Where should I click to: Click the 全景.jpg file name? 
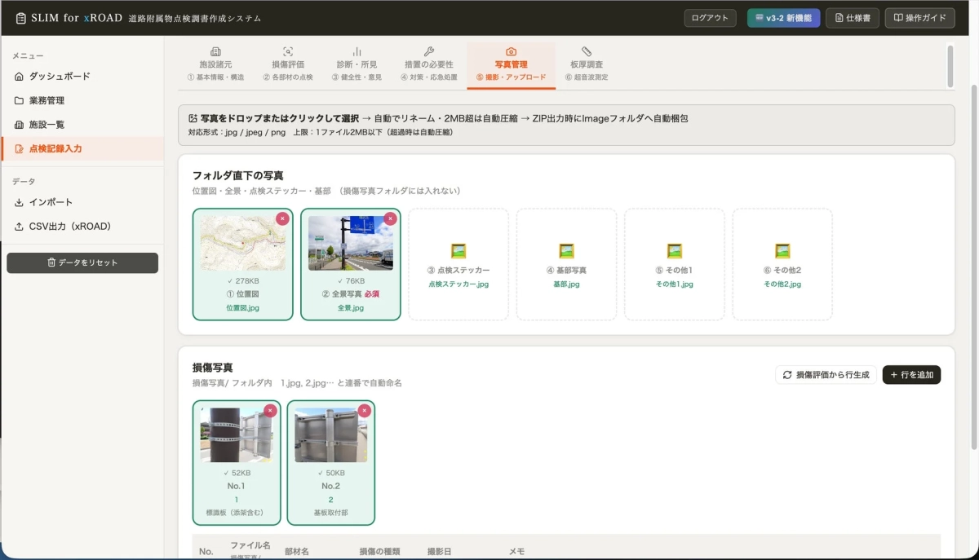[x=351, y=308]
